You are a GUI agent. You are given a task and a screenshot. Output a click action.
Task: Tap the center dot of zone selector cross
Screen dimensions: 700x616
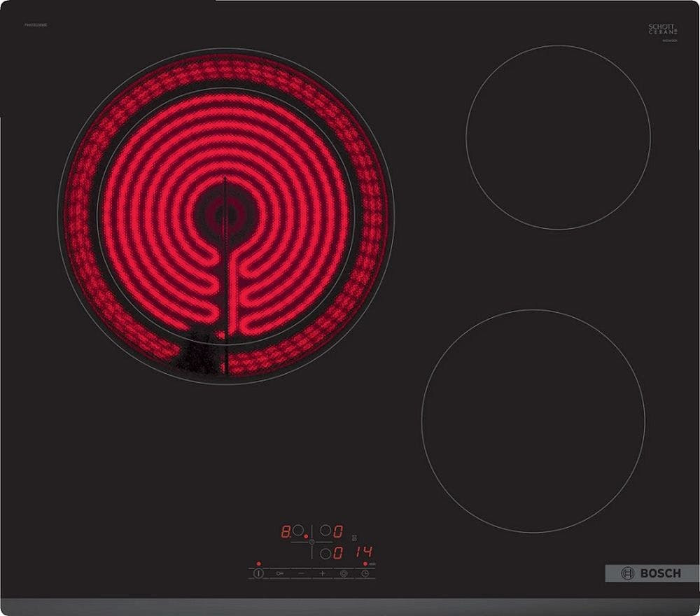coord(311,542)
